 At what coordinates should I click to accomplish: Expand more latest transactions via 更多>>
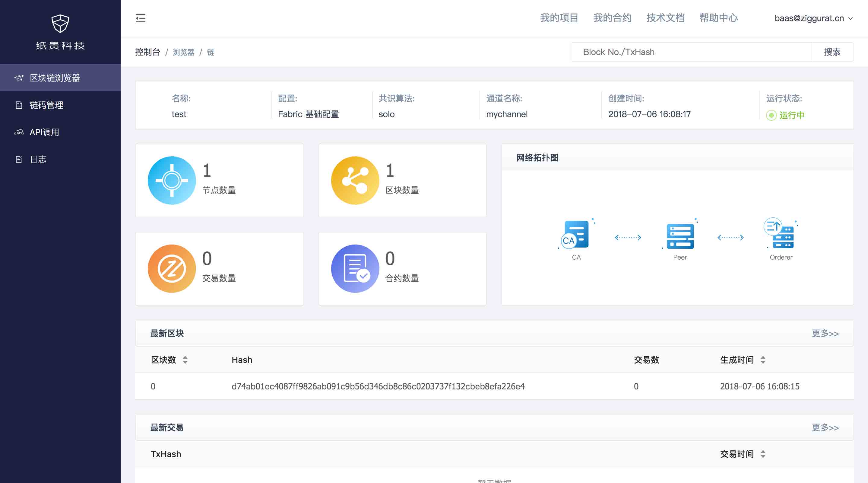(x=825, y=428)
